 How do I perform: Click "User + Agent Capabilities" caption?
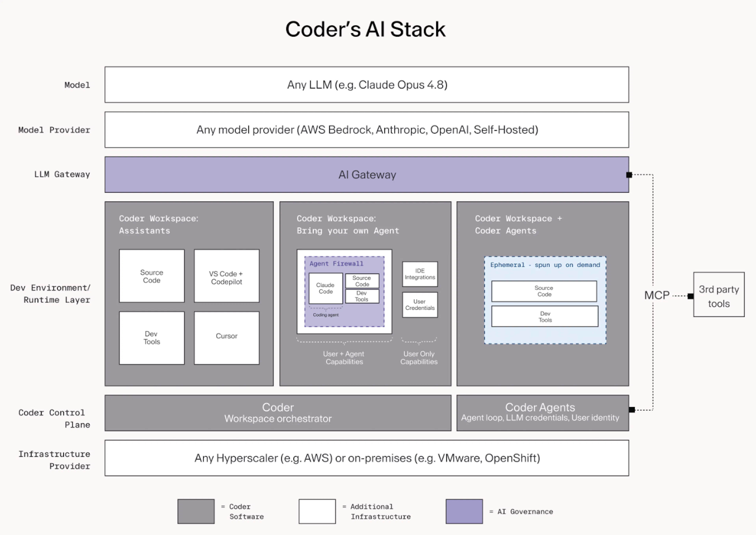pyautogui.click(x=344, y=358)
